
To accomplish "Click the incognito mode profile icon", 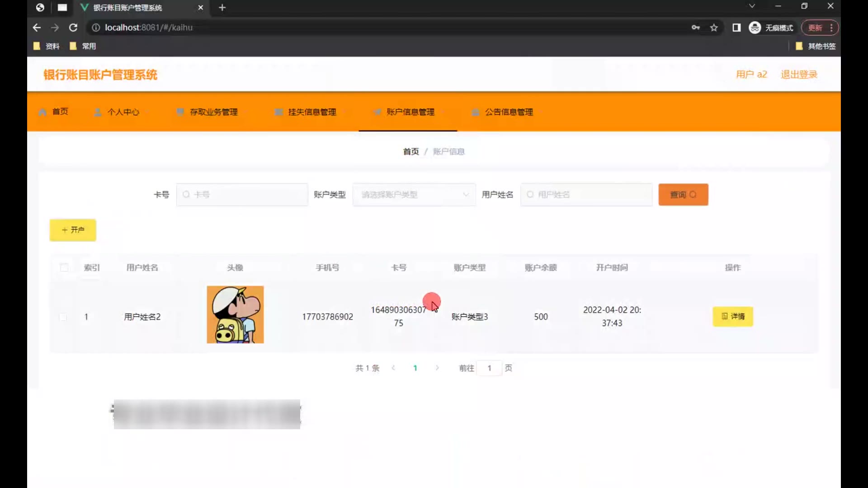I will 755,28.
